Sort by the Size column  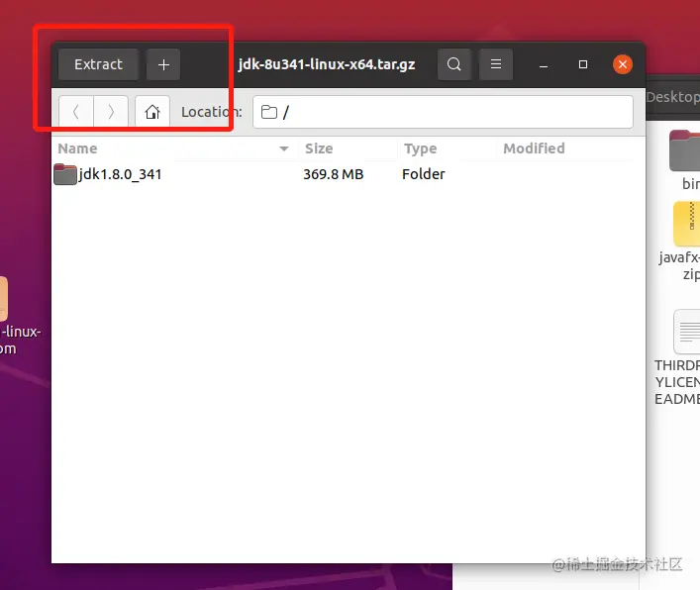click(x=348, y=148)
